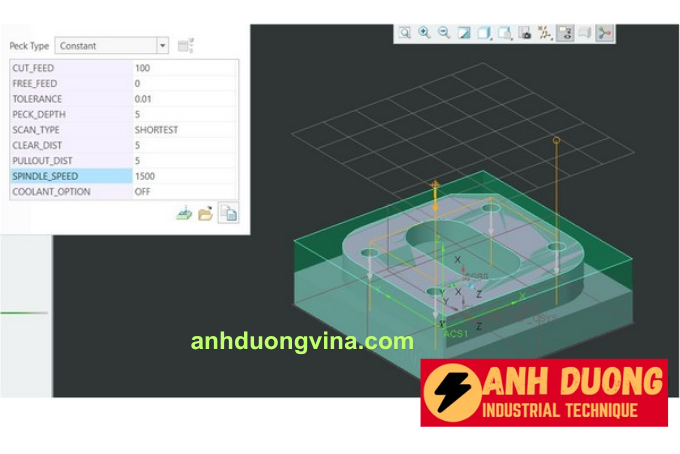Click the Refit zoom icon
The height and width of the screenshot is (454, 680).
click(x=405, y=33)
